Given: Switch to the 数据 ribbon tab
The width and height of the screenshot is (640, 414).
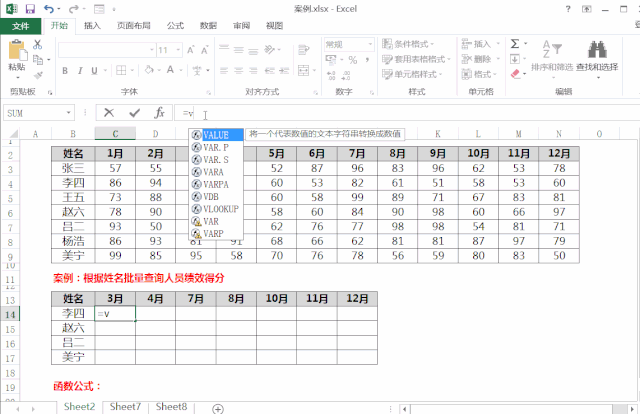Looking at the screenshot, I should 208,26.
